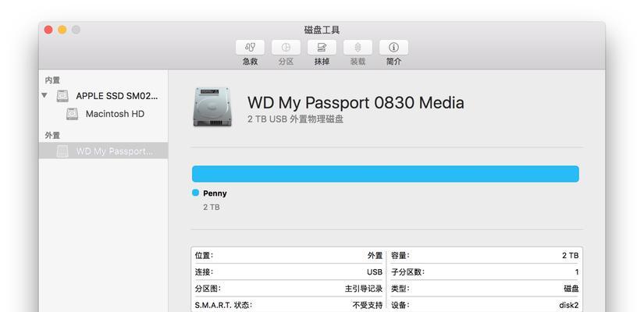Click the '2 TB USB 外置物理磁盘' subtitle
The image size is (644, 312).
(295, 119)
